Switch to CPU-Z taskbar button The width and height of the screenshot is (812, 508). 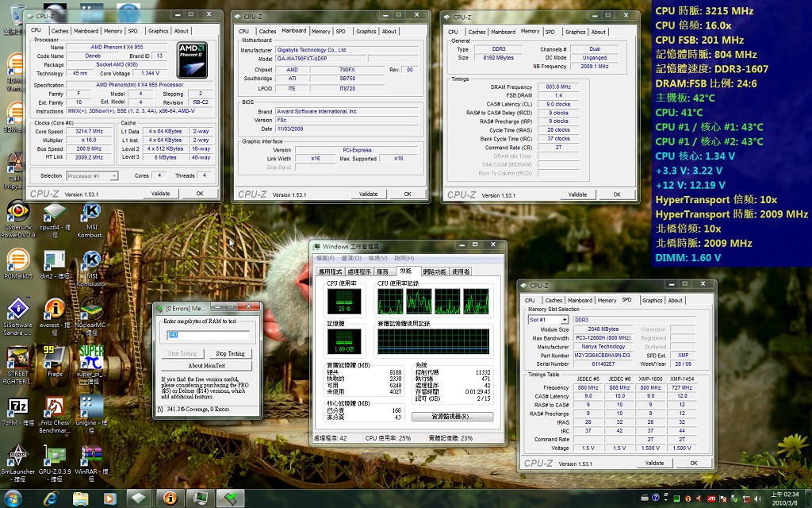click(x=139, y=498)
